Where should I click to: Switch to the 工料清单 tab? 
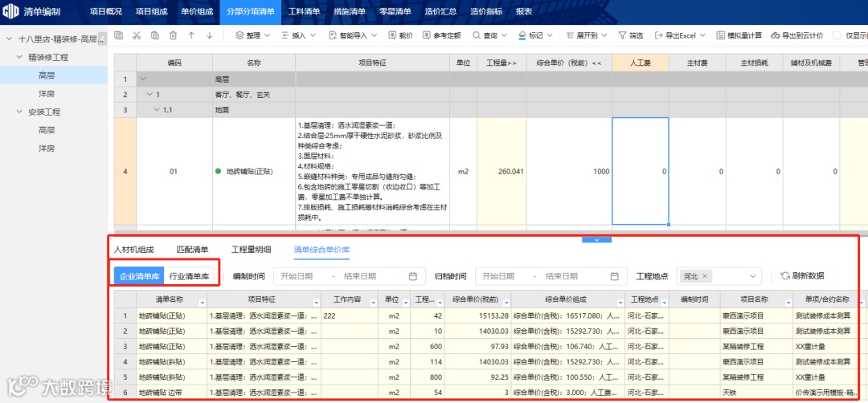304,11
